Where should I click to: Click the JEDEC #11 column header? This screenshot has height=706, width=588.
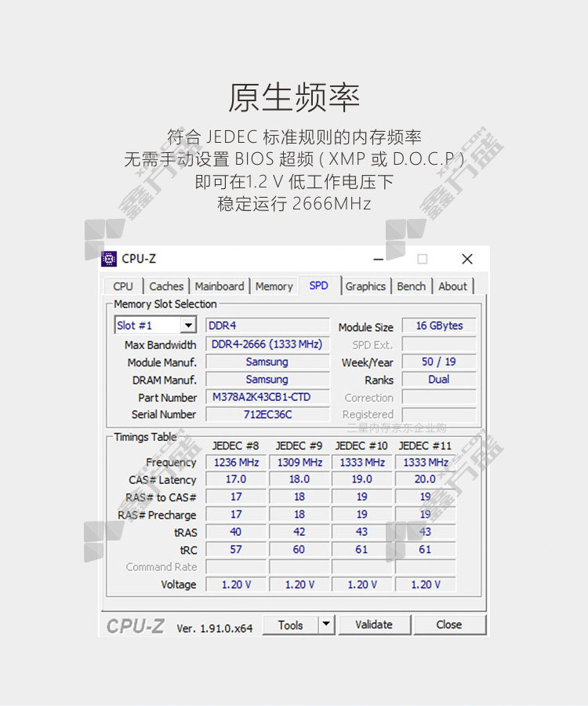tap(425, 446)
